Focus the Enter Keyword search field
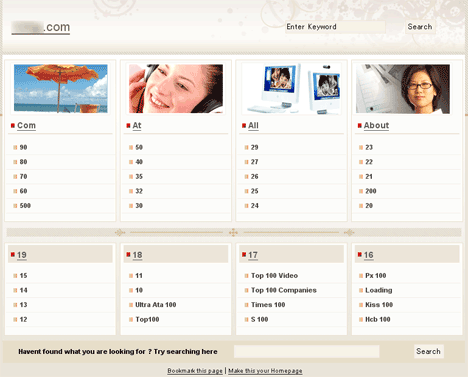468x377 pixels. pyautogui.click(x=335, y=27)
